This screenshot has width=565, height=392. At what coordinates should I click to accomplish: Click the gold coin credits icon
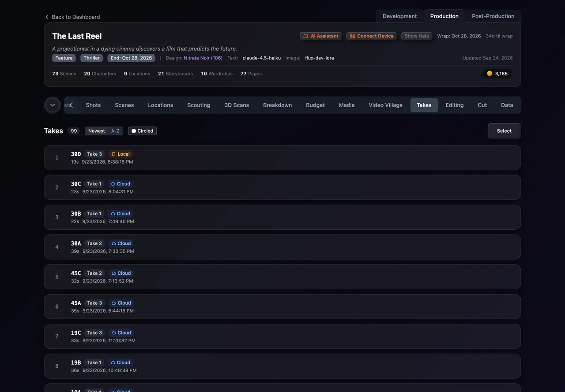(490, 74)
